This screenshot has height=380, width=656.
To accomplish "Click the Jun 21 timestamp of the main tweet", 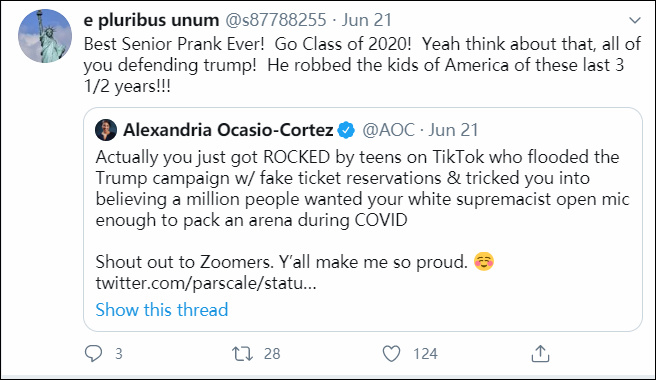I will click(367, 20).
